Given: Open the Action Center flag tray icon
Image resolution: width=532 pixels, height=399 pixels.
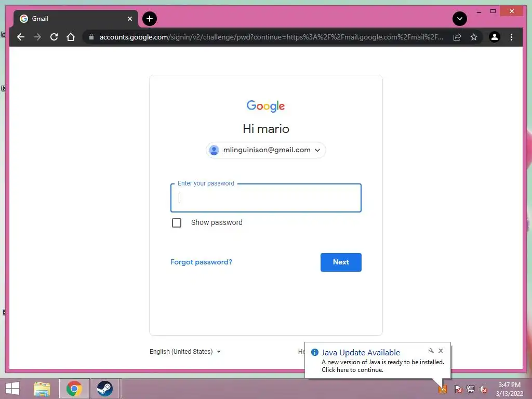Looking at the screenshot, I should 458,389.
